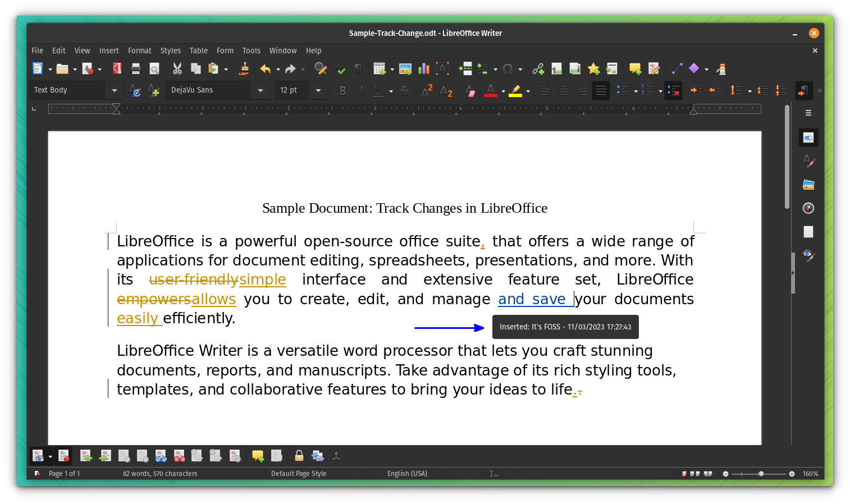Open the Tools menu
The width and height of the screenshot is (850, 504).
point(252,51)
